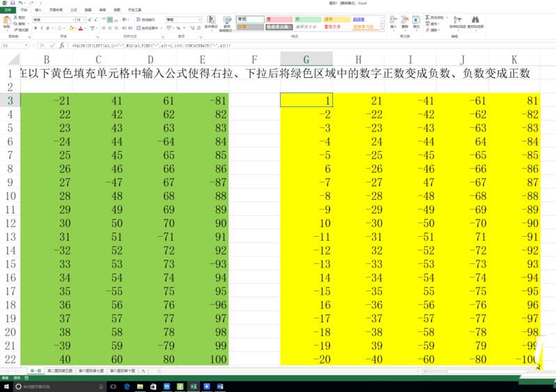Click the orientation text rotation icon

[125, 19]
